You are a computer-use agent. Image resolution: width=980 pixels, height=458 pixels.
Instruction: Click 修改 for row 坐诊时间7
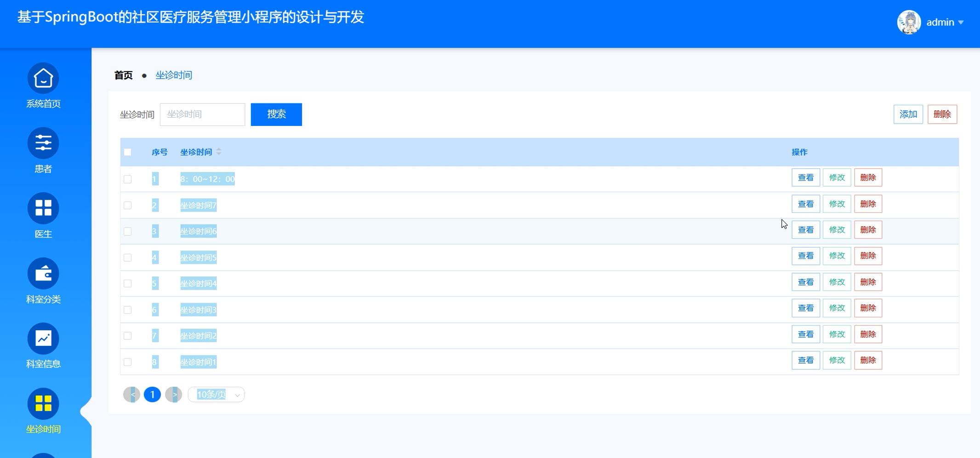[x=837, y=204]
